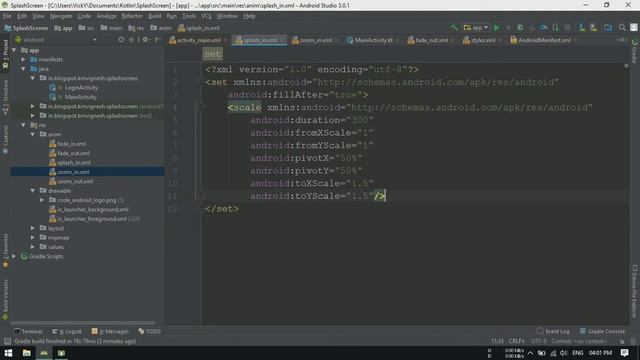Viewport: 640px width, 360px height.
Task: Open the VCS menu
Action: coord(207,16)
